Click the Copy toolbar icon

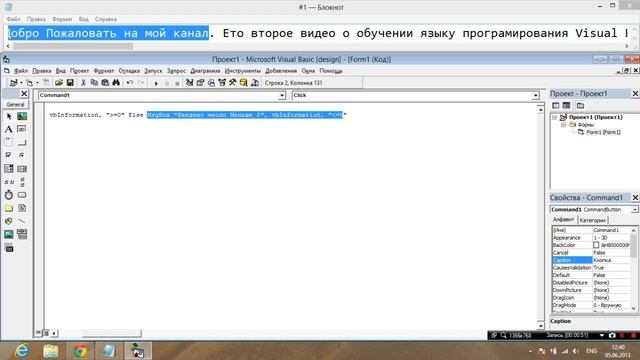coord(94,83)
